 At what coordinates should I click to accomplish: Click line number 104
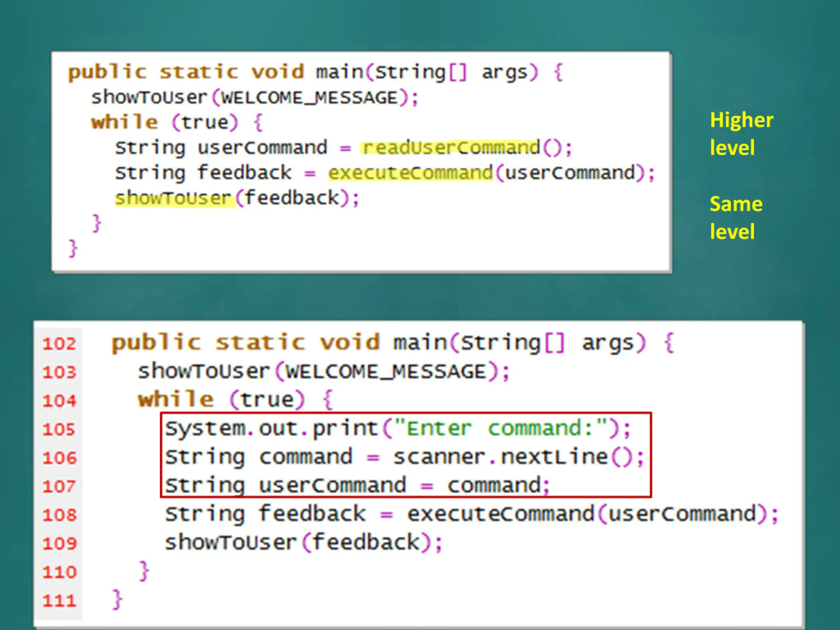point(59,401)
